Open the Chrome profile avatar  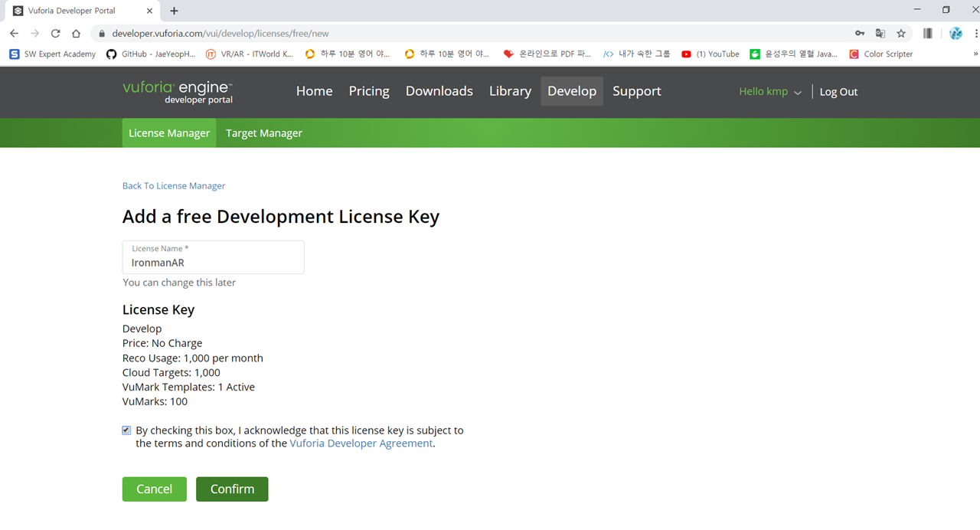pyautogui.click(x=955, y=34)
